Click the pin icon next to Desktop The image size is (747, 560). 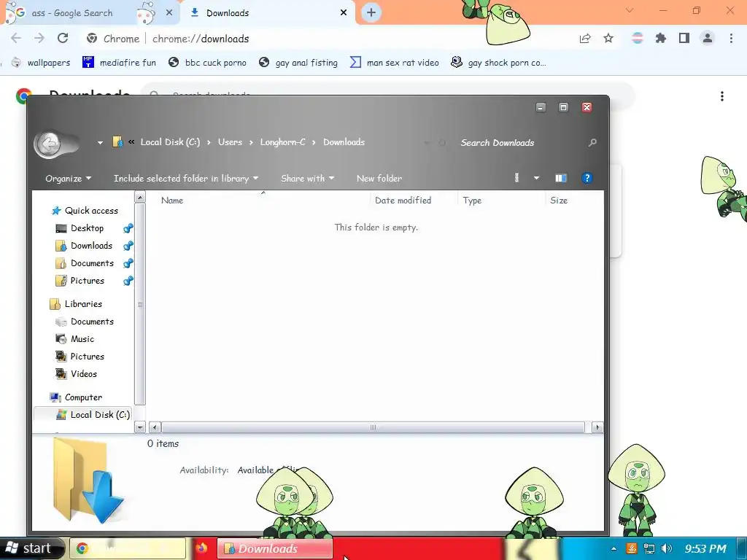128,228
